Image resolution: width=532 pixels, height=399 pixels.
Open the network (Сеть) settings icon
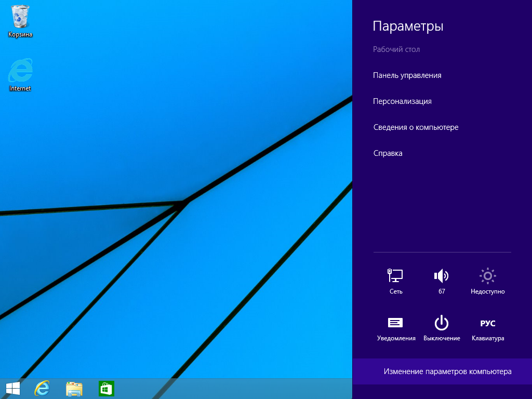click(x=396, y=281)
